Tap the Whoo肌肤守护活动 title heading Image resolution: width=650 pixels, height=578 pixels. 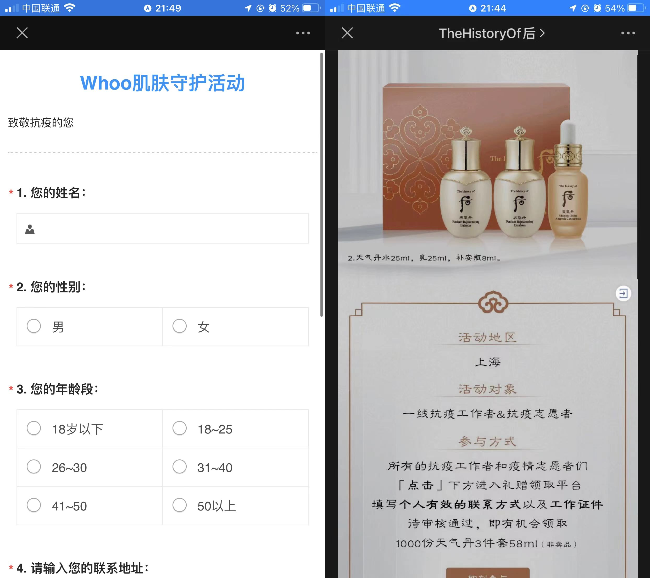pyautogui.click(x=162, y=83)
